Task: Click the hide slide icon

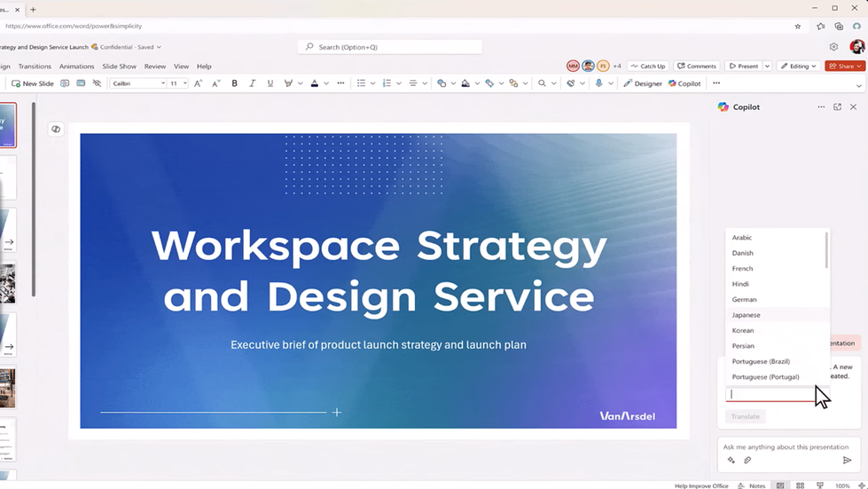Action: click(x=97, y=83)
